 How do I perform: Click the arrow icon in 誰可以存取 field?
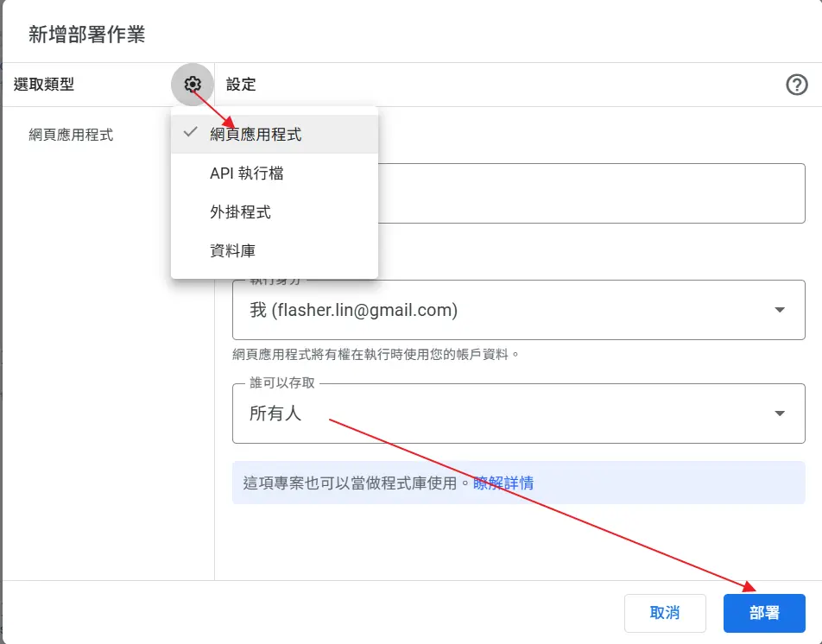pos(779,414)
